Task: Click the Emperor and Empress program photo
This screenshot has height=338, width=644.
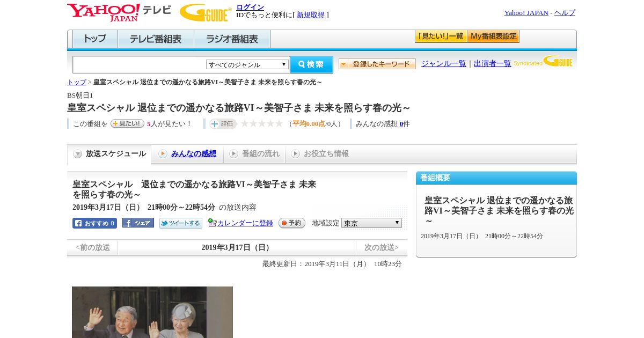Action: [152, 312]
